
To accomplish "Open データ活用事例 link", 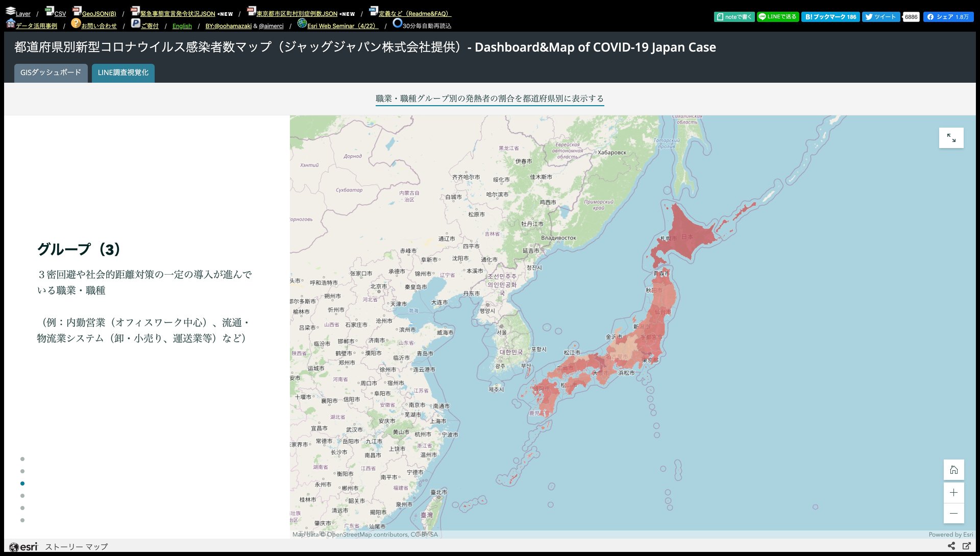I will point(36,26).
